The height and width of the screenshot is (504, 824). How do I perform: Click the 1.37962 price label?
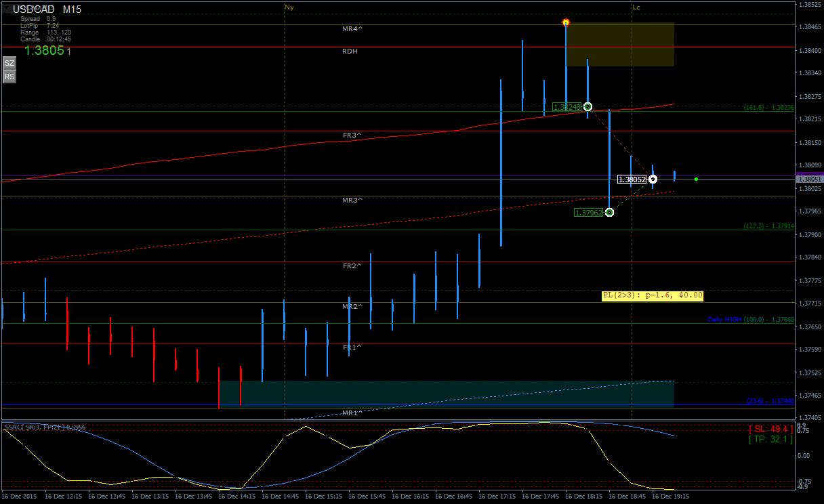click(x=589, y=213)
